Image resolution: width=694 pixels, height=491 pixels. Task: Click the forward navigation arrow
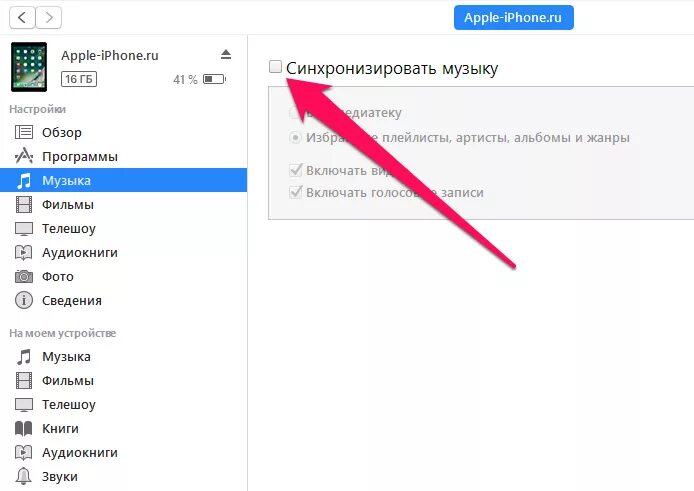[49, 18]
